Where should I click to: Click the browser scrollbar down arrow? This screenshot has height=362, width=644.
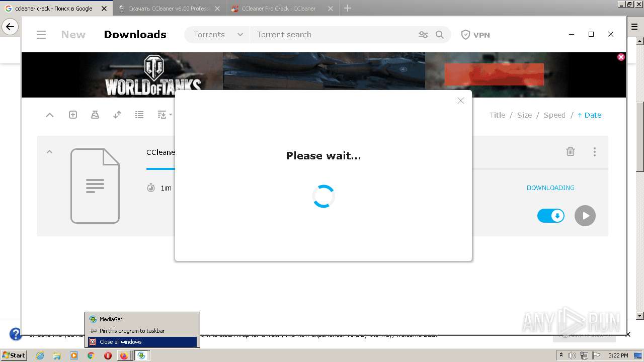pyautogui.click(x=640, y=316)
